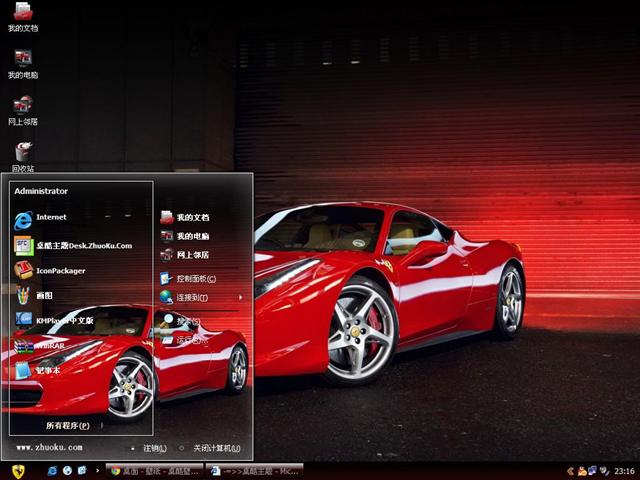
Task: Launch KMPlayer 中文版 icon
Action: [24, 319]
